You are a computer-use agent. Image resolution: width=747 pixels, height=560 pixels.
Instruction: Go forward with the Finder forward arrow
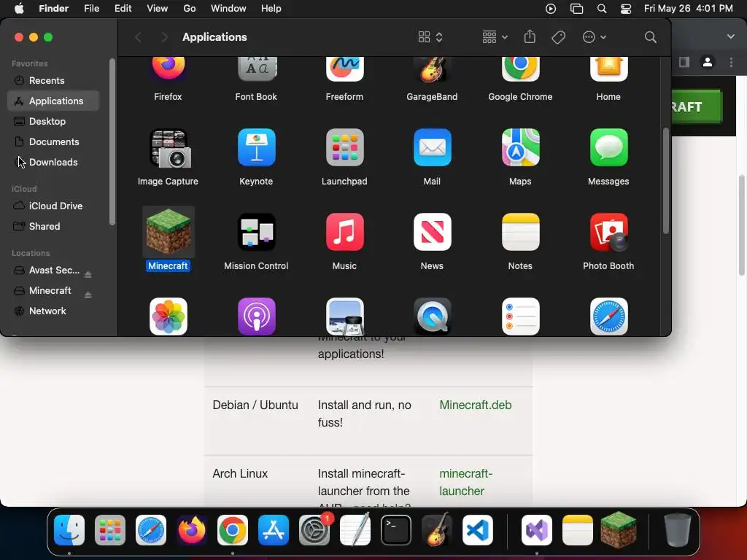pyautogui.click(x=164, y=37)
